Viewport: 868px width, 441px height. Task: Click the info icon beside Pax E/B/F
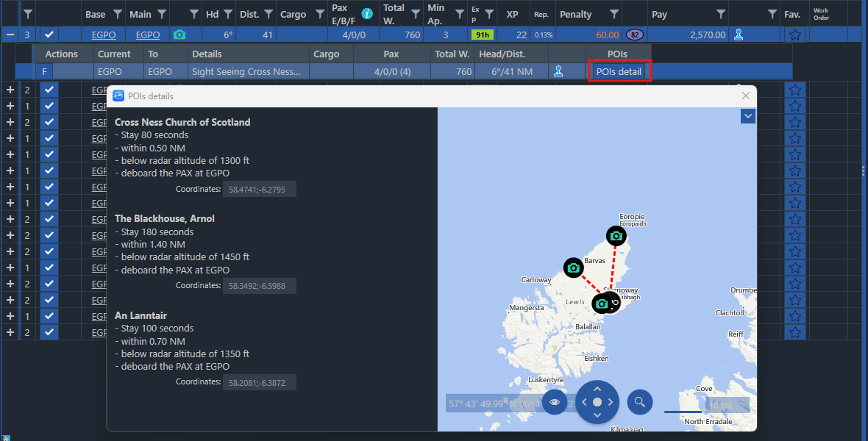coord(367,13)
